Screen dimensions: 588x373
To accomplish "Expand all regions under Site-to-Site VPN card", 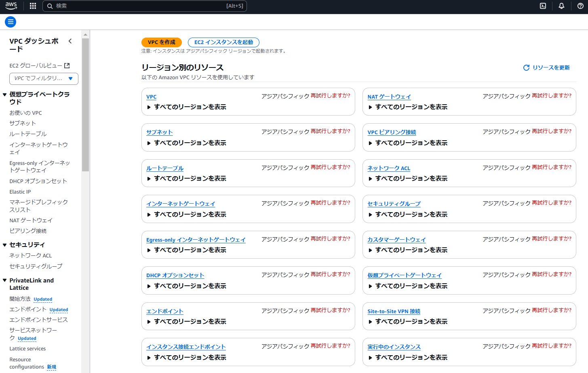I will (x=407, y=322).
